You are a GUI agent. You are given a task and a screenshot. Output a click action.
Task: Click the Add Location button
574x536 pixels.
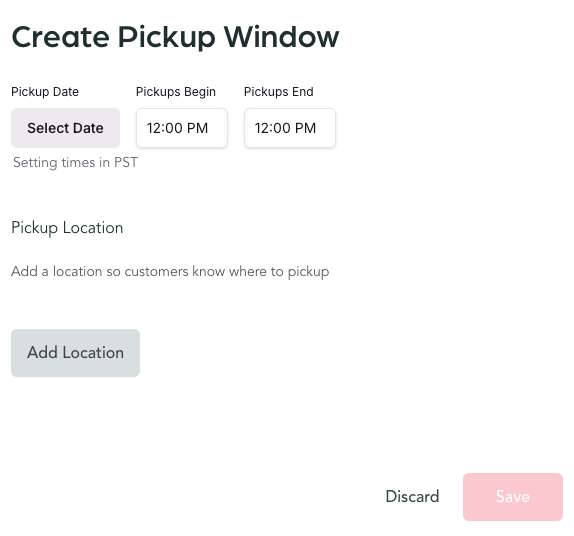[x=75, y=353]
